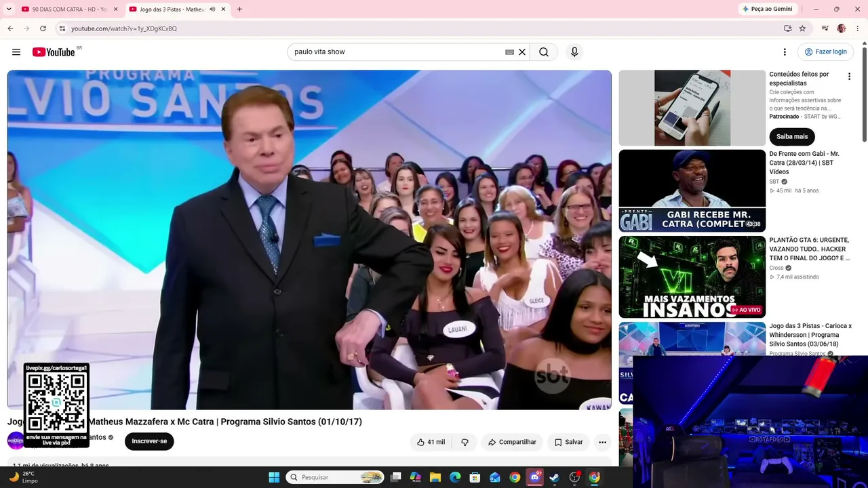This screenshot has height=488, width=868.
Task: Go to the YouTube home logo
Action: 54,52
